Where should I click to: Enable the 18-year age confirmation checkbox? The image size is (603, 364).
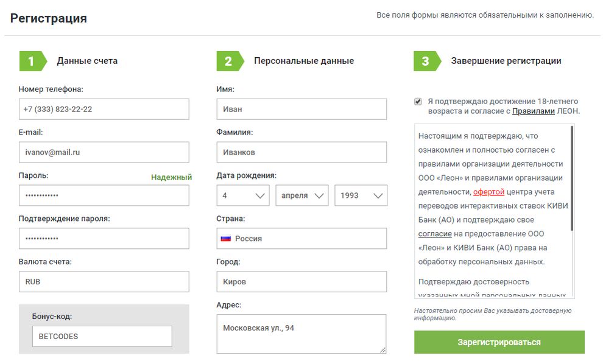(417, 100)
